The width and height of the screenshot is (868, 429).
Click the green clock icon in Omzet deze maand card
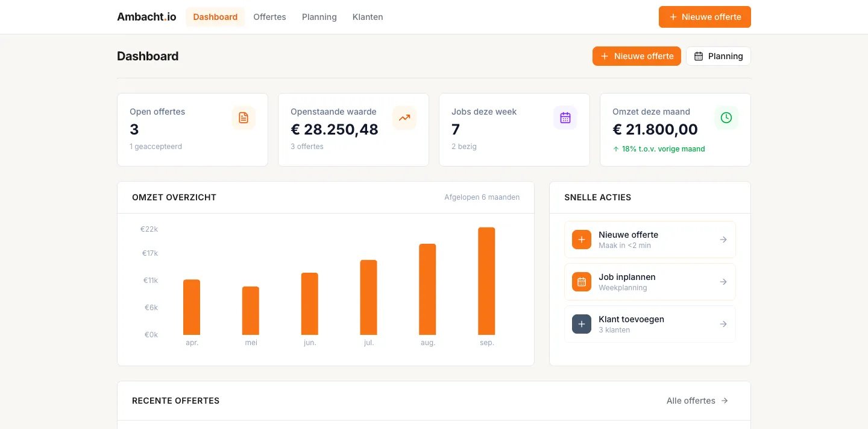click(726, 118)
